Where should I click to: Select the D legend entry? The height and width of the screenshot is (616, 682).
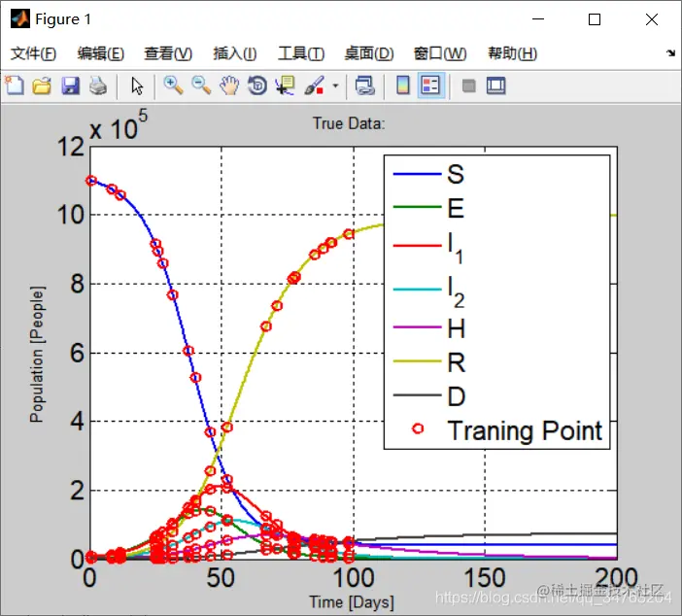(x=428, y=395)
